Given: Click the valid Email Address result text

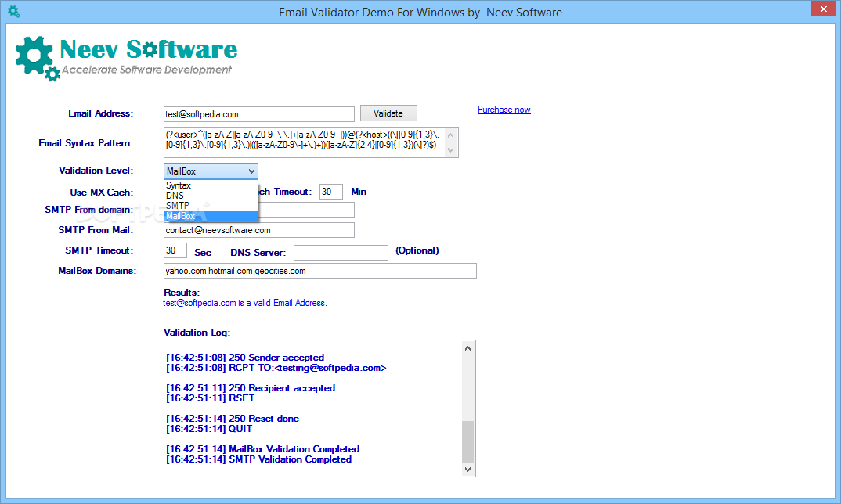Looking at the screenshot, I should tap(245, 303).
